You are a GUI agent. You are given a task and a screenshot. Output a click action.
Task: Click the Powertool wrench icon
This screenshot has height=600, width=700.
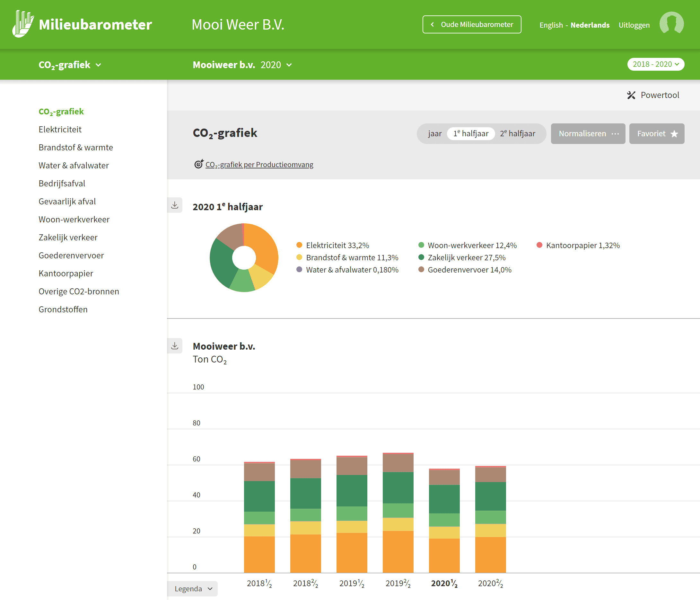(x=631, y=95)
